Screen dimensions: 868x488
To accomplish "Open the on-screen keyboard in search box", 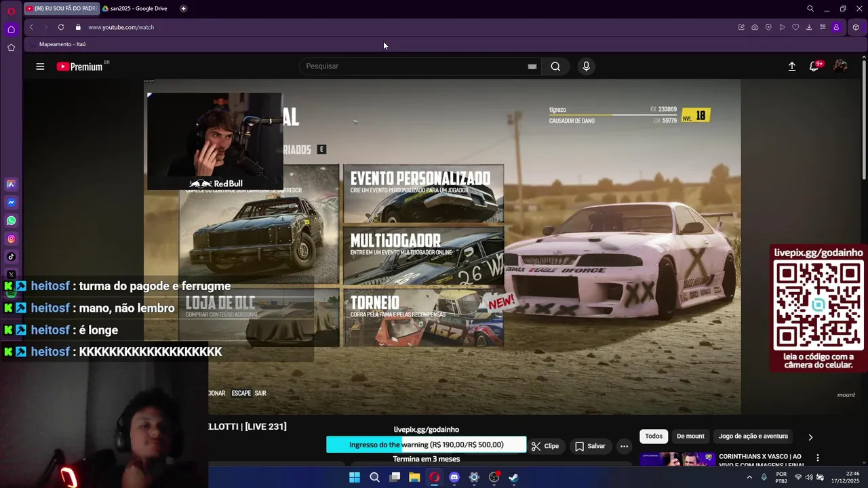I will (x=532, y=66).
